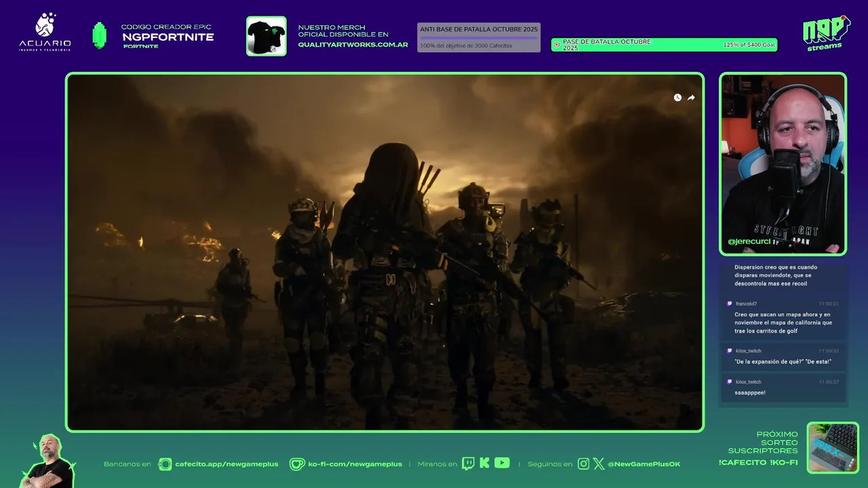The height and width of the screenshot is (488, 868).
Task: Click the 11:00:32 chat timestamp
Action: pos(829,351)
